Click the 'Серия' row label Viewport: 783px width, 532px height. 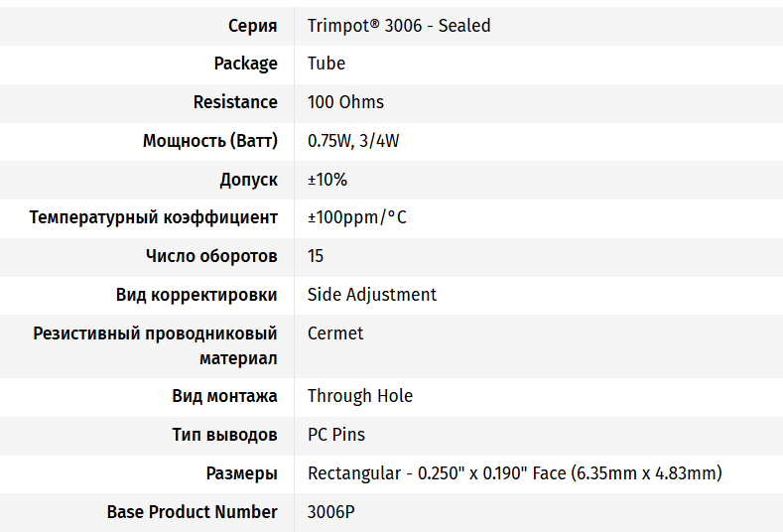coord(252,25)
